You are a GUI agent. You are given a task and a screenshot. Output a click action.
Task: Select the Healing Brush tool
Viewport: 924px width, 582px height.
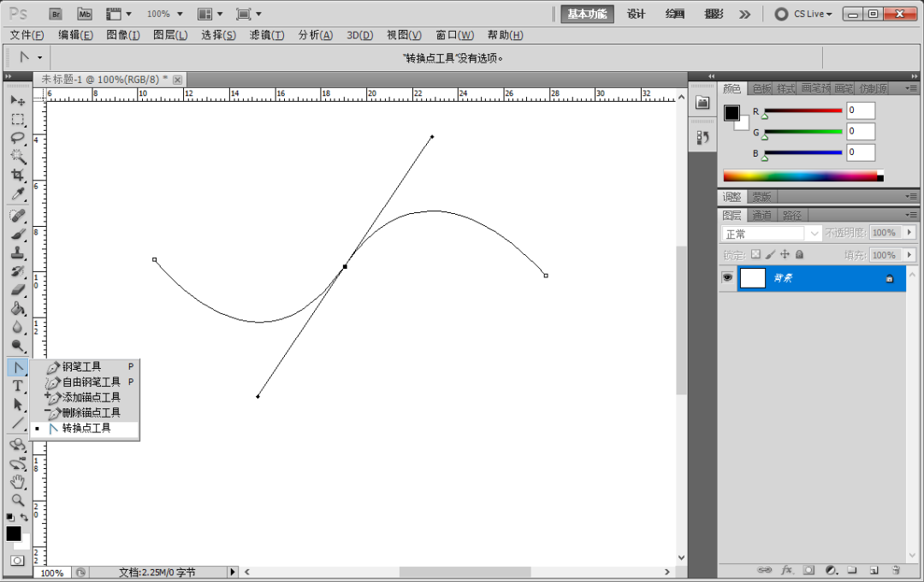coord(18,216)
